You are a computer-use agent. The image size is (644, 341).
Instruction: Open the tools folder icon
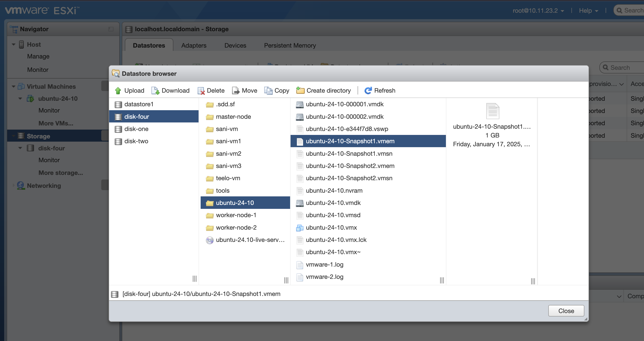(x=209, y=191)
